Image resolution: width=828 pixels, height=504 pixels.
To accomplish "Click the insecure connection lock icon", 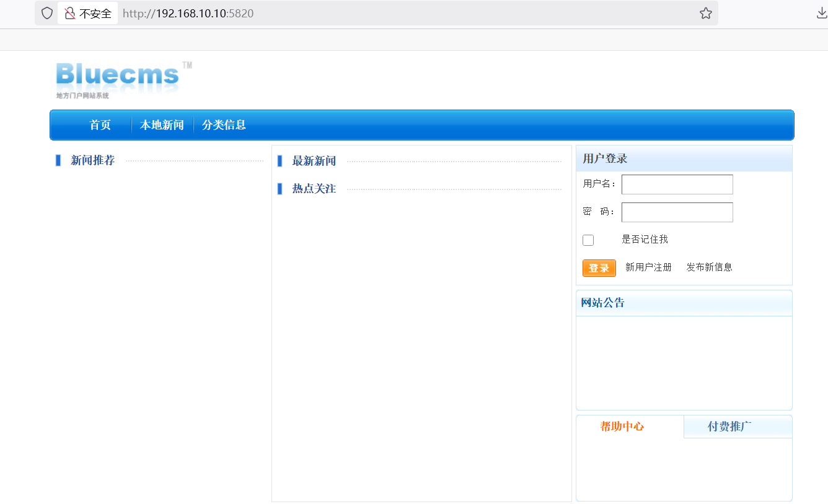I will (70, 13).
